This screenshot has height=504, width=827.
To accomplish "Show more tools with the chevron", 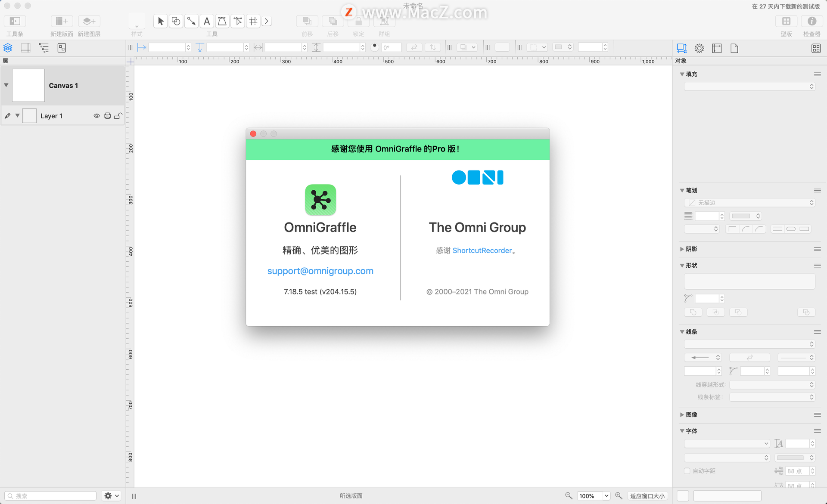I will (x=267, y=21).
